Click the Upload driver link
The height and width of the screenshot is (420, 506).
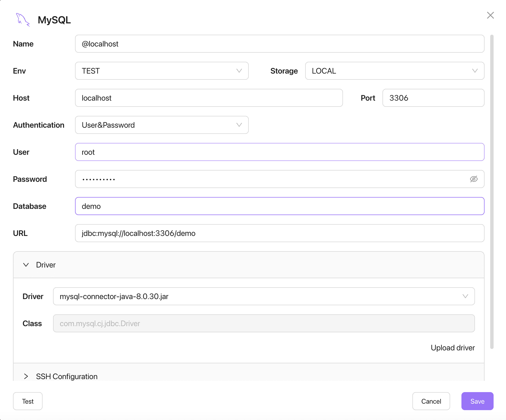pos(453,348)
